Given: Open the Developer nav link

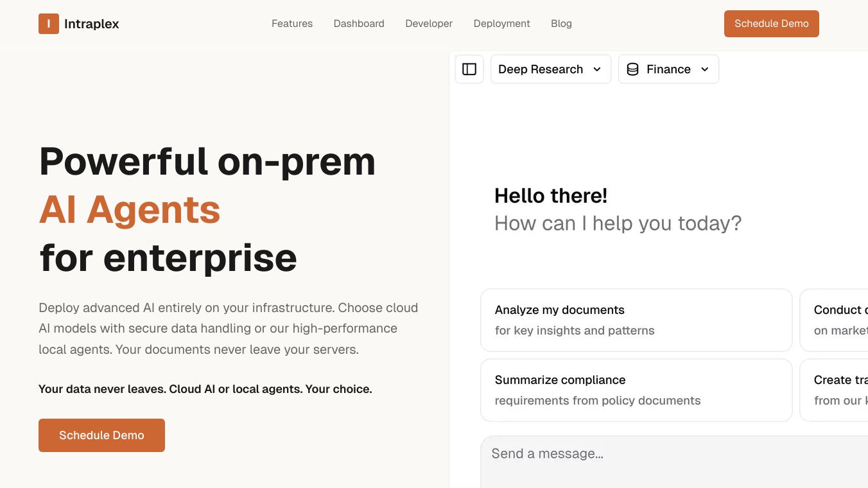Looking at the screenshot, I should 429,24.
